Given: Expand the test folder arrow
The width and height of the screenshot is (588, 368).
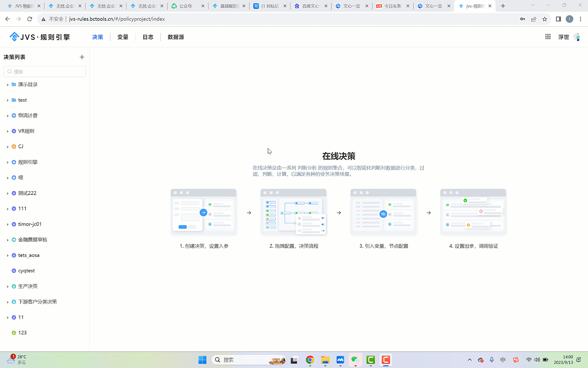Looking at the screenshot, I should click(x=7, y=100).
